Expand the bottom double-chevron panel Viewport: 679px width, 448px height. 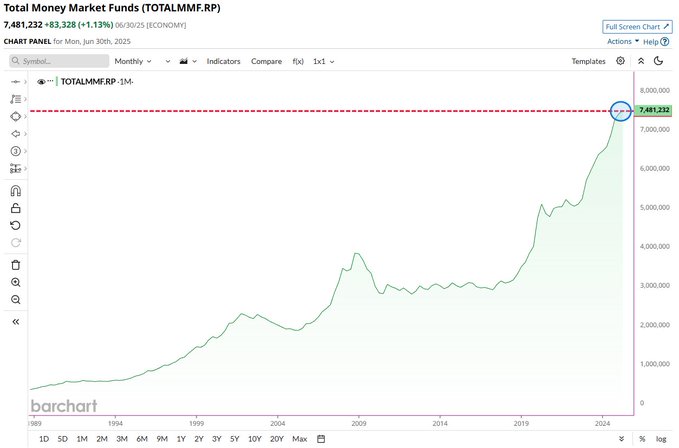621,439
